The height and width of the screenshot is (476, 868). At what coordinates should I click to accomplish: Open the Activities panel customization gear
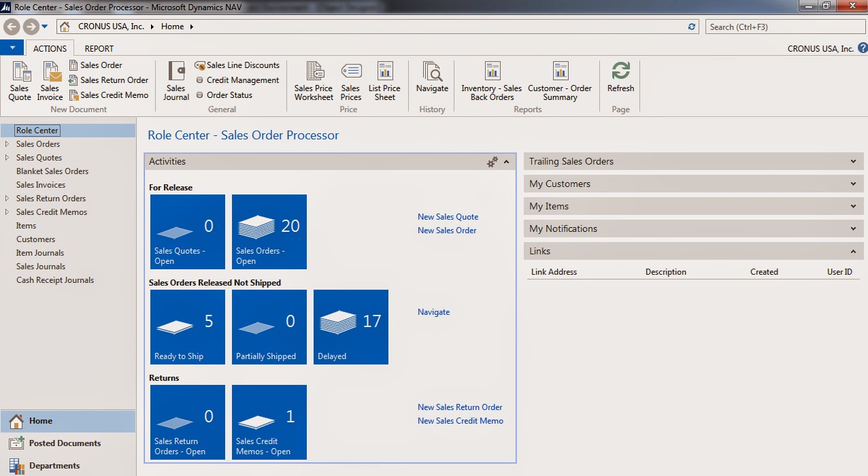click(x=491, y=161)
